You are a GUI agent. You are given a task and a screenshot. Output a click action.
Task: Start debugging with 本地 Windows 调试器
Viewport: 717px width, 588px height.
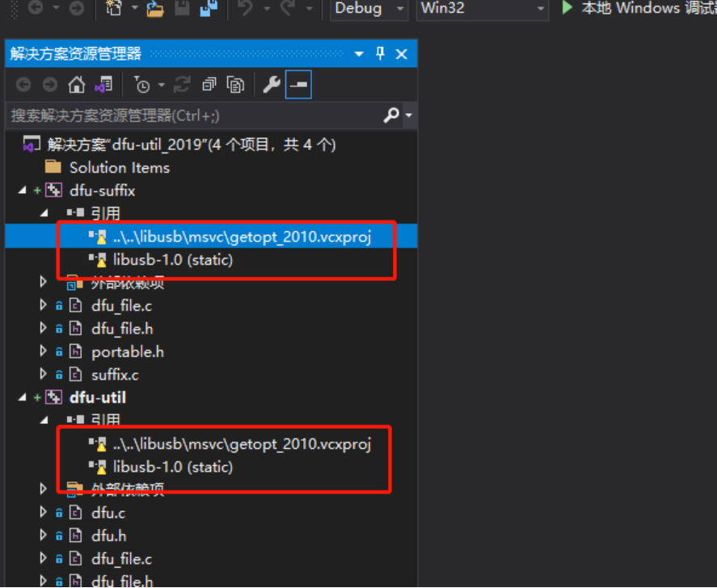coord(639,9)
